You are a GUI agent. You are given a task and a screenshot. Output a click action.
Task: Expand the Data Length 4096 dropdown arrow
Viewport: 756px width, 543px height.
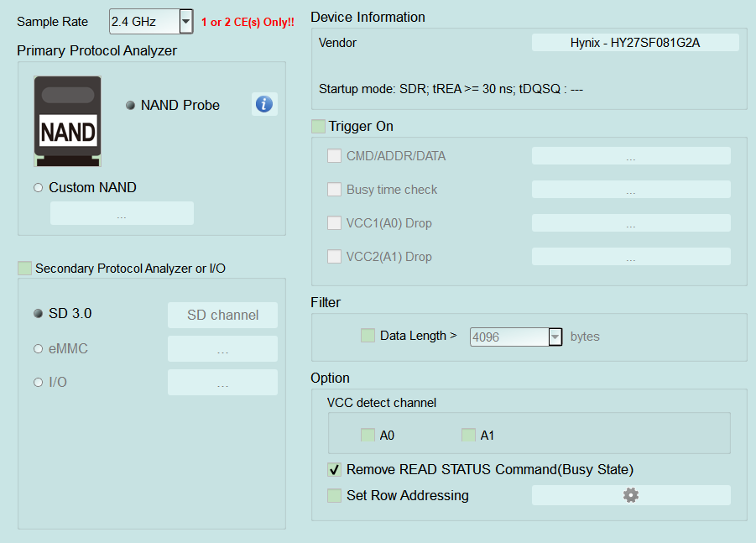pyautogui.click(x=555, y=337)
